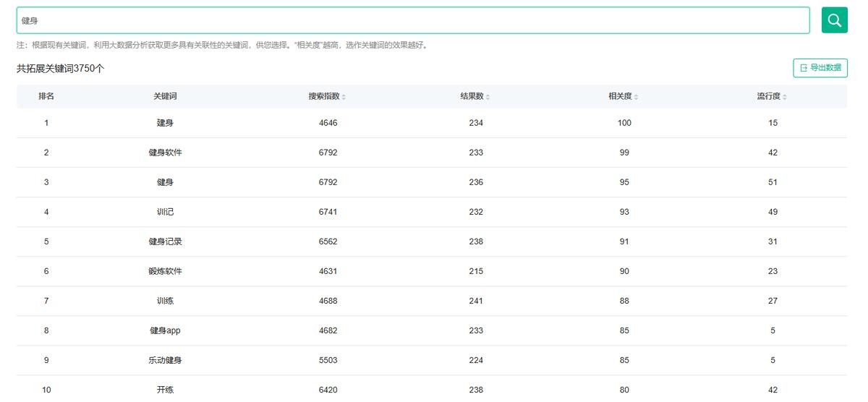Select the 锻炼软件 keyword
This screenshot has height=402, width=868.
click(165, 271)
